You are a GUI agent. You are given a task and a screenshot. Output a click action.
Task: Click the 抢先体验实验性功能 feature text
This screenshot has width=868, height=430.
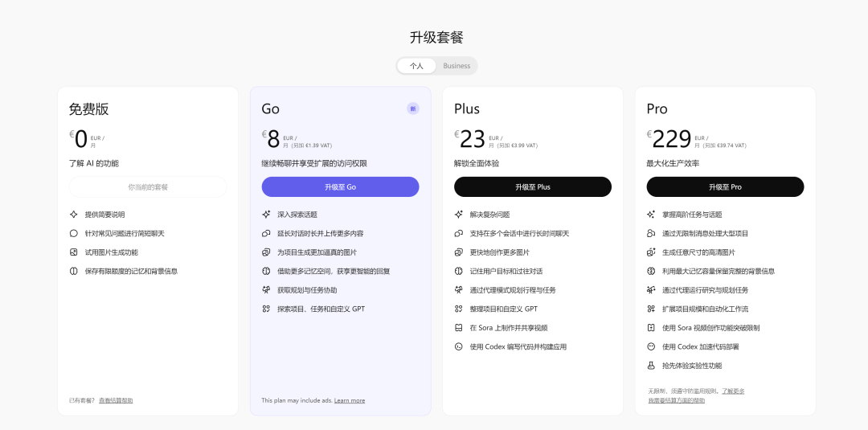[692, 366]
